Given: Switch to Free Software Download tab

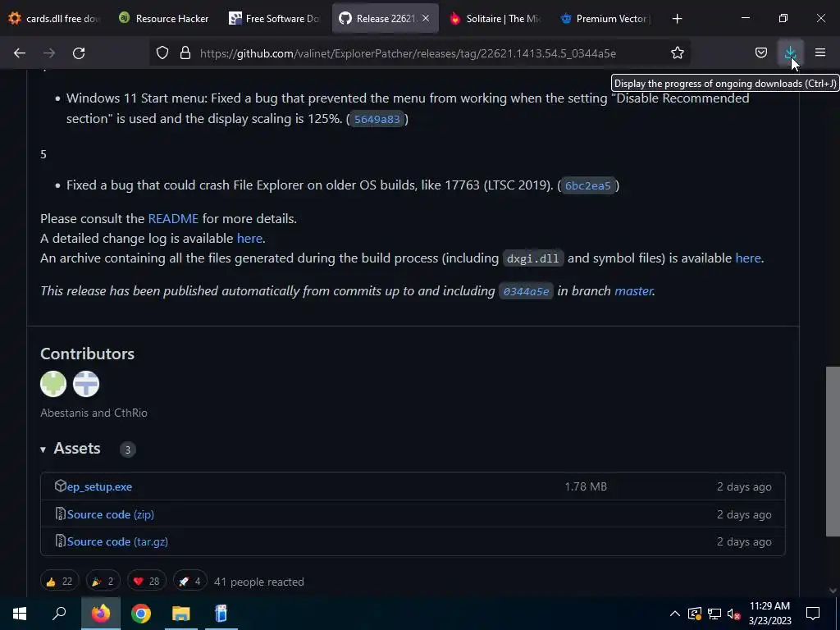Looking at the screenshot, I should point(274,18).
